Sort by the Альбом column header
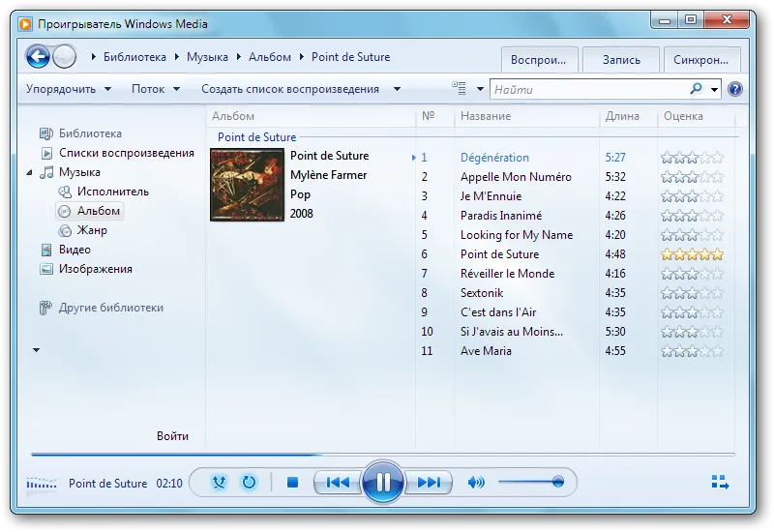Viewport: 774px width, 532px height. click(311, 116)
